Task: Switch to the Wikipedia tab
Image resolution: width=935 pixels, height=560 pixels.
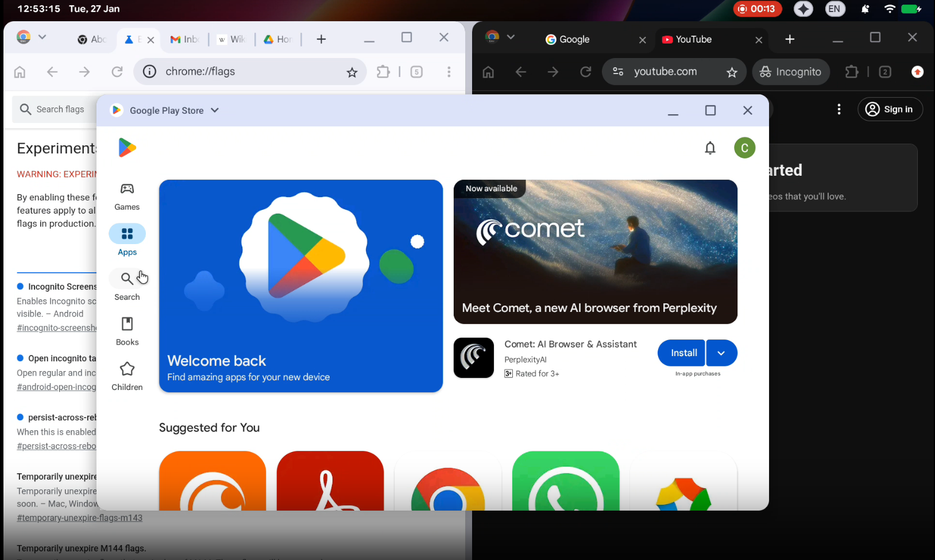Action: (x=231, y=39)
